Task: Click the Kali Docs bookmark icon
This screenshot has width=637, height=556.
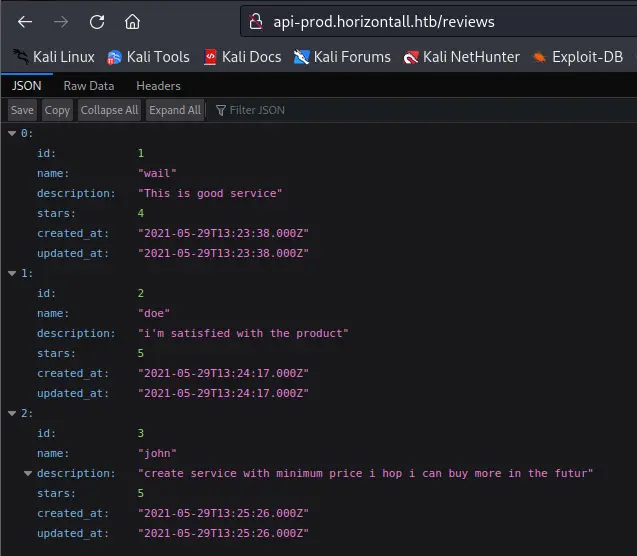Action: pos(210,57)
